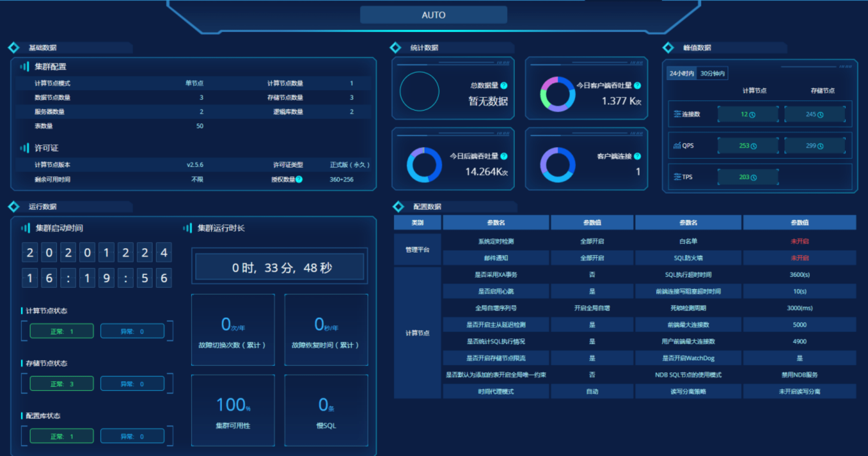Screen dimensions: 868x456
Task: Click help icon next to 客户端连接
Action: [x=637, y=156]
